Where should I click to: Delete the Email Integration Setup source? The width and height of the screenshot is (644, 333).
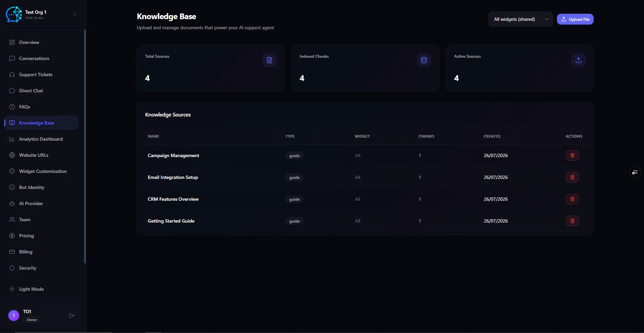point(572,177)
